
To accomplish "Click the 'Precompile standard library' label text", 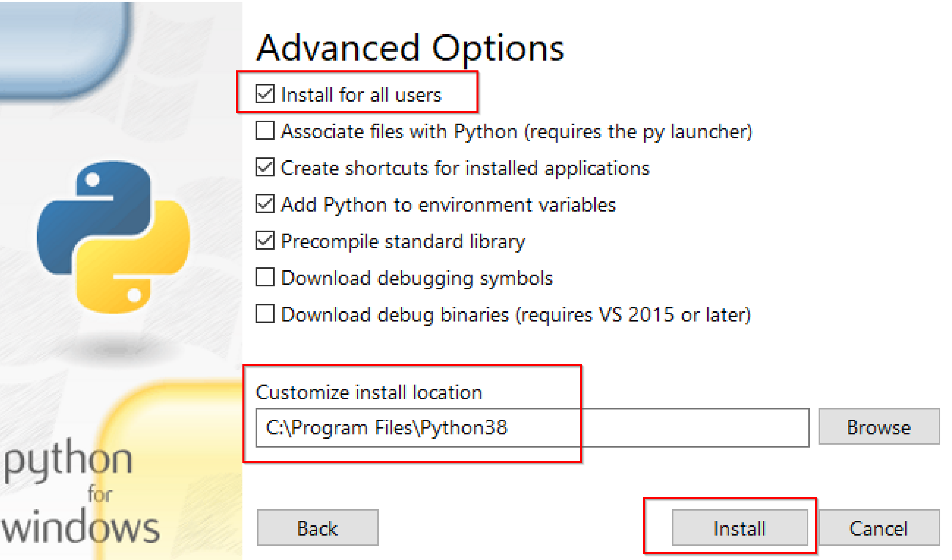I will (403, 241).
